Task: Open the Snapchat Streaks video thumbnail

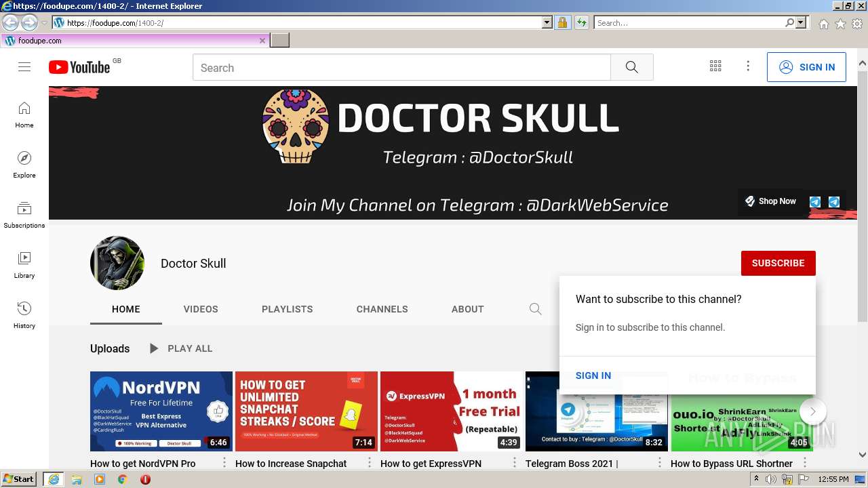Action: tap(307, 411)
